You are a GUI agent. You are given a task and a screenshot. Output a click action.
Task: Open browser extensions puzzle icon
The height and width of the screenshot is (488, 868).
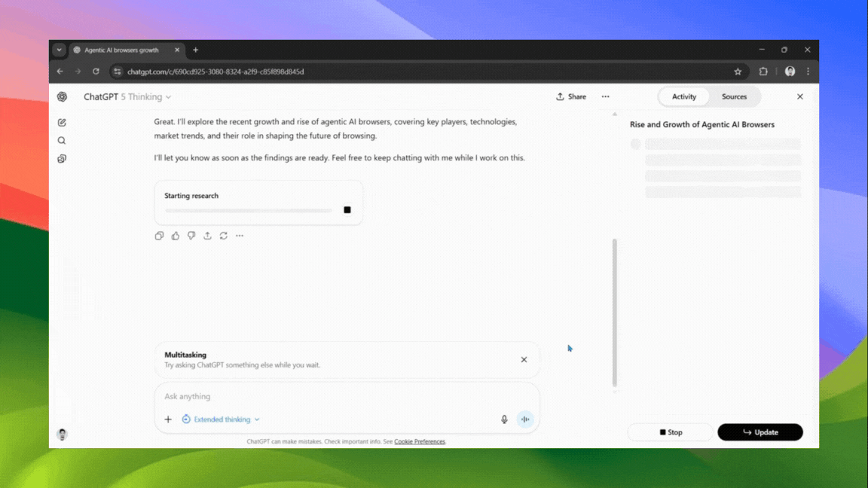(x=763, y=72)
